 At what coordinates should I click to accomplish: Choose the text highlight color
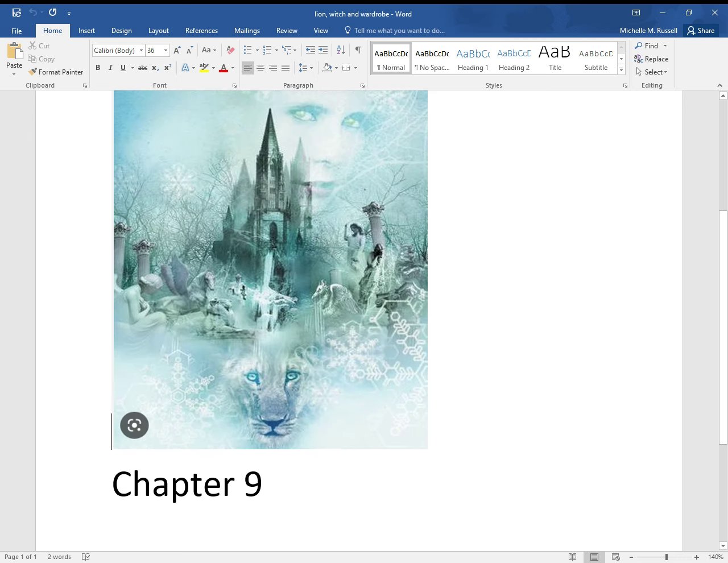click(204, 68)
